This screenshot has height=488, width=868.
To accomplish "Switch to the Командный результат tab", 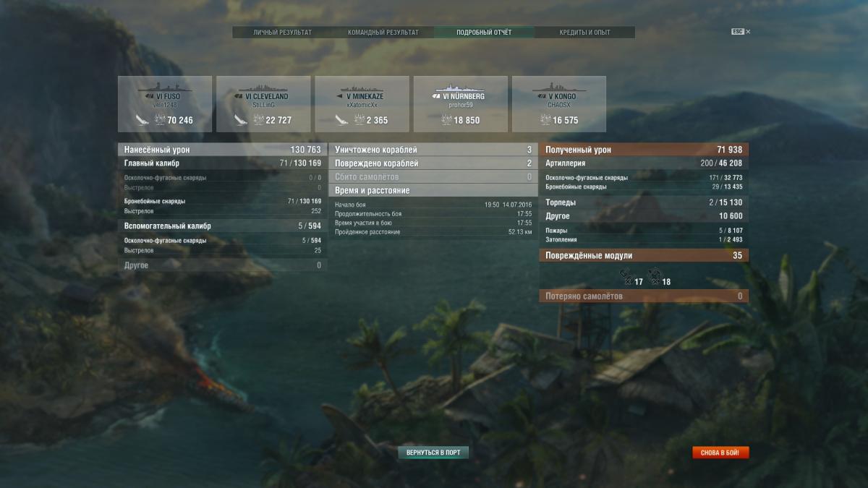I will [x=383, y=33].
